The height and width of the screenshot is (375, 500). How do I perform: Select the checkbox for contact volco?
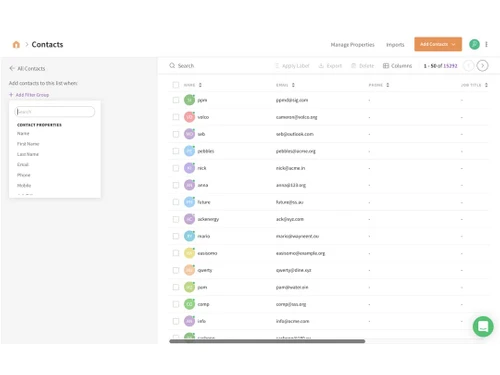coord(176,117)
